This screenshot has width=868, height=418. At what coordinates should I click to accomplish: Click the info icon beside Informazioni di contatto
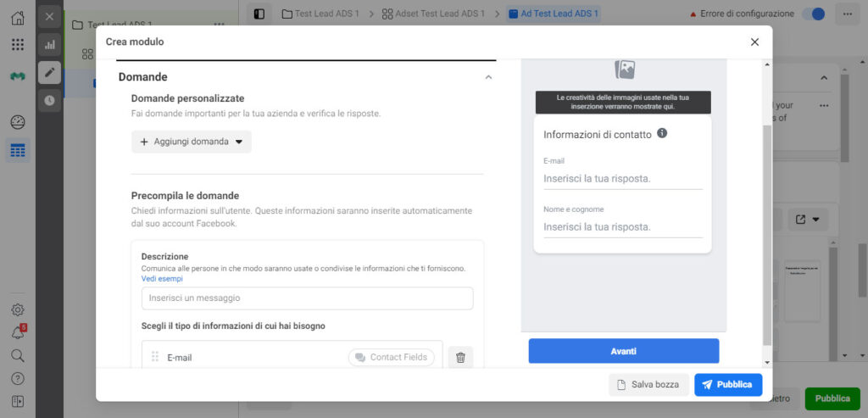tap(662, 133)
